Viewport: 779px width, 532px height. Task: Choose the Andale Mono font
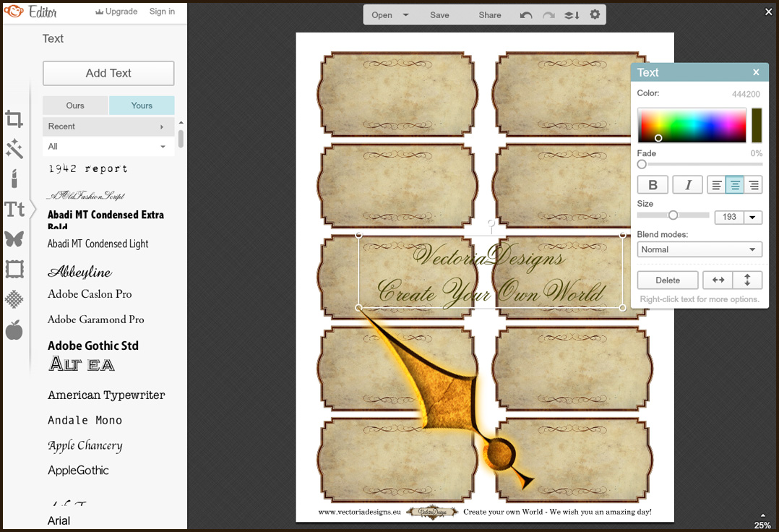[x=85, y=420]
